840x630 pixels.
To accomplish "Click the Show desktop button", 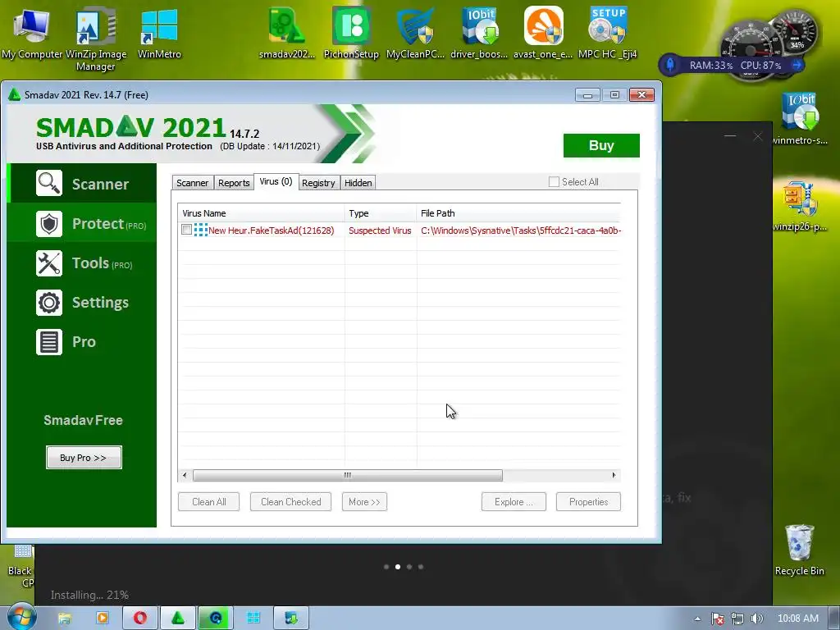I will [834, 619].
